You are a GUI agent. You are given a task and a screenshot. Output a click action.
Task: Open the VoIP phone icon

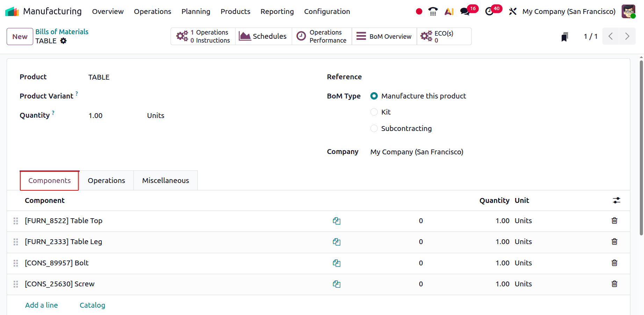click(433, 12)
